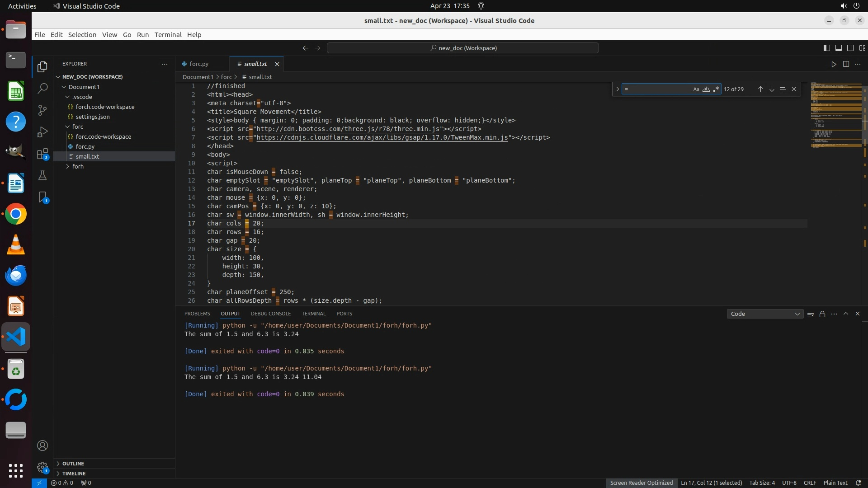Viewport: 868px width, 488px height.
Task: Click the CRLF line ending indicator
Action: pos(810,483)
